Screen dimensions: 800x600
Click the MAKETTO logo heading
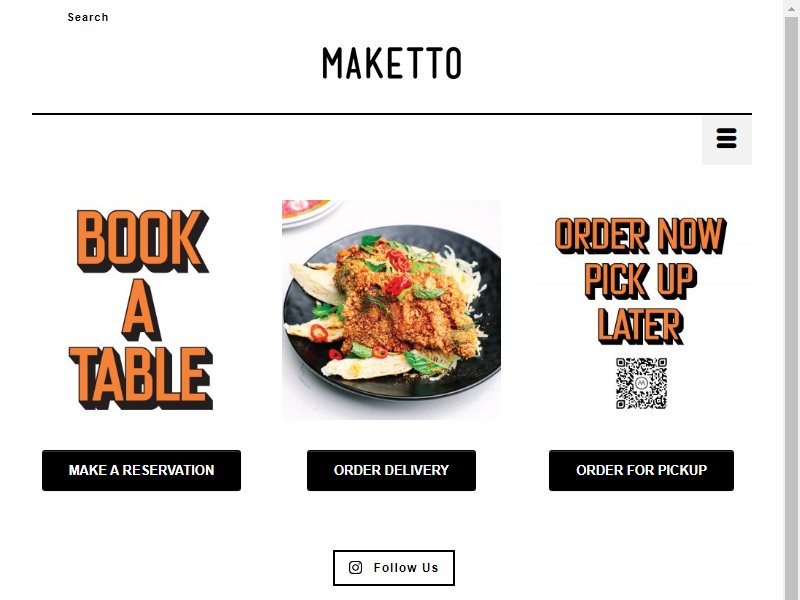[x=392, y=63]
